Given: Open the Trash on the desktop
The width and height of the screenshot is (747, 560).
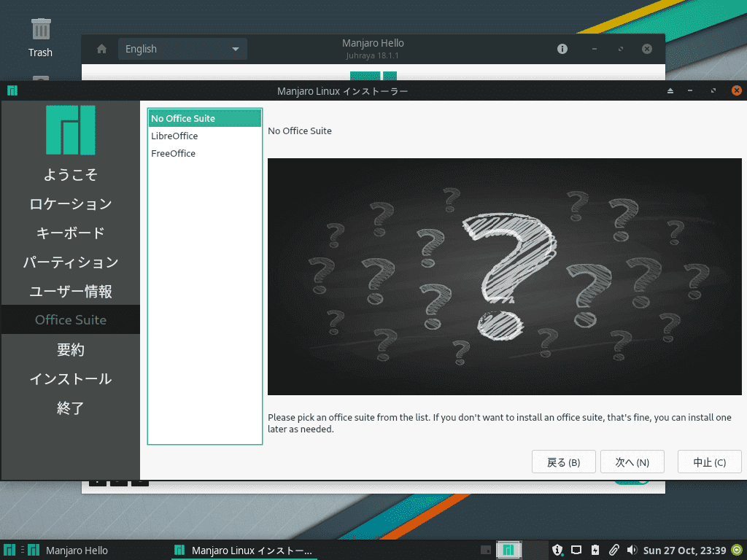Looking at the screenshot, I should pos(40,37).
